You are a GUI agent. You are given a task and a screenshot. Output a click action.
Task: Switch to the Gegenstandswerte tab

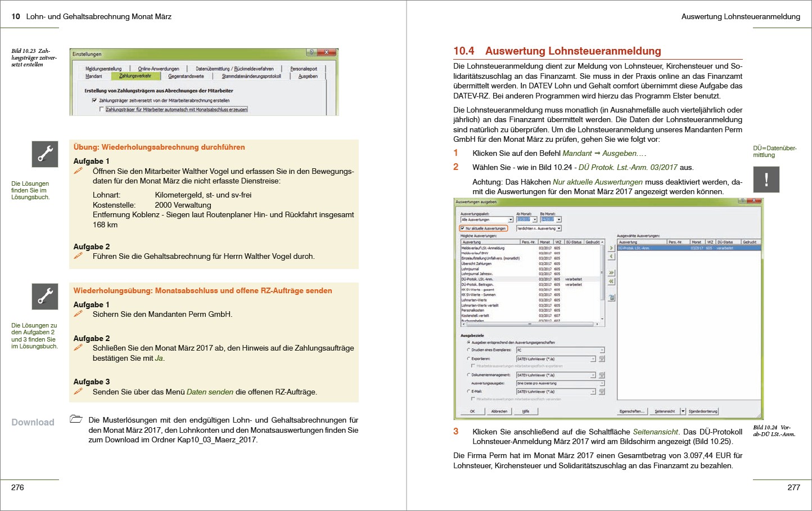click(186, 77)
